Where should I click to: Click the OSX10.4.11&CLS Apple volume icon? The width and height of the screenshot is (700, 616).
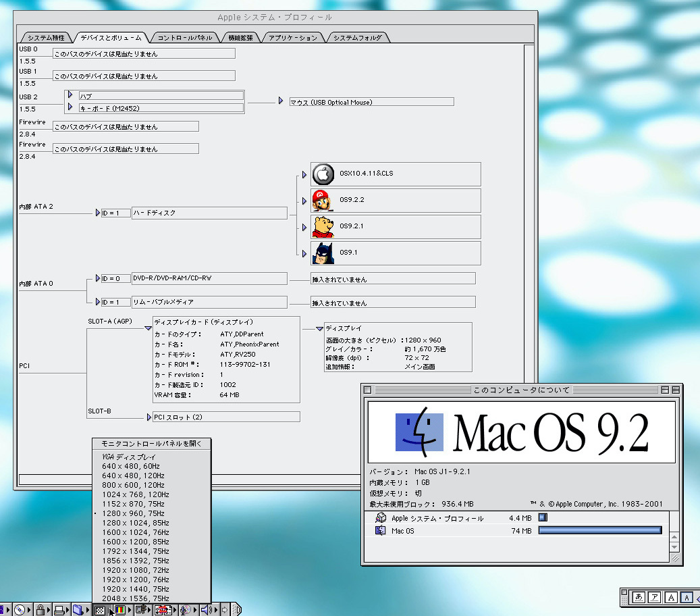[323, 174]
